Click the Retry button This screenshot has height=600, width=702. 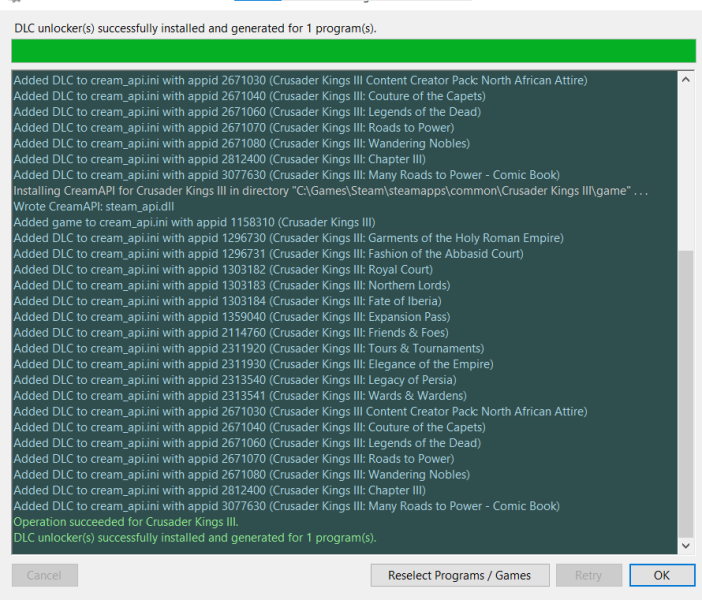coord(588,575)
